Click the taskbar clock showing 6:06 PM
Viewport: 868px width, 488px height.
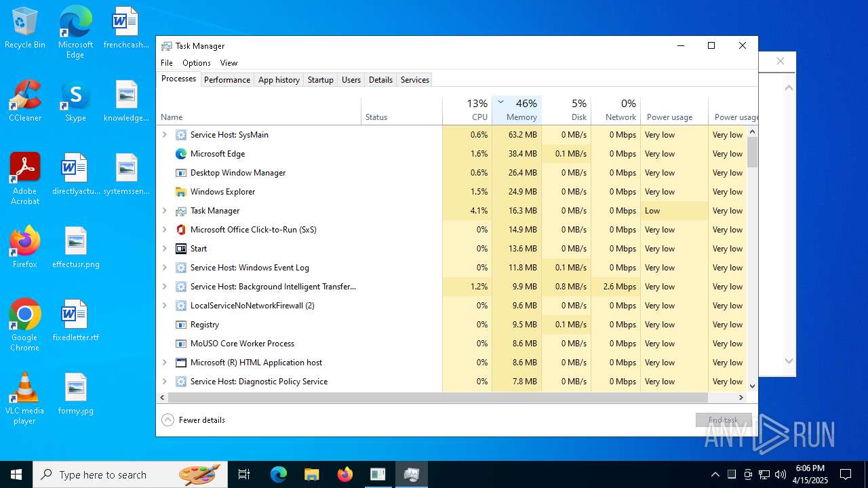tap(810, 474)
